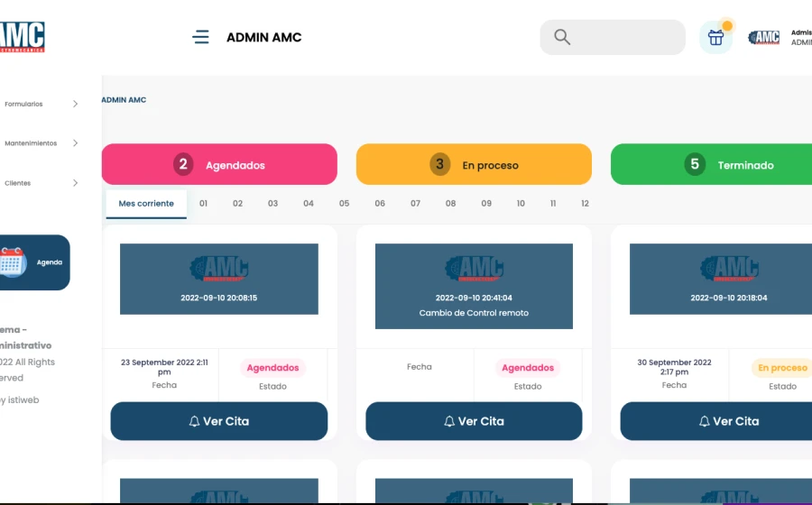Select month tab 01
Image resolution: width=812 pixels, height=505 pixels.
(x=204, y=204)
